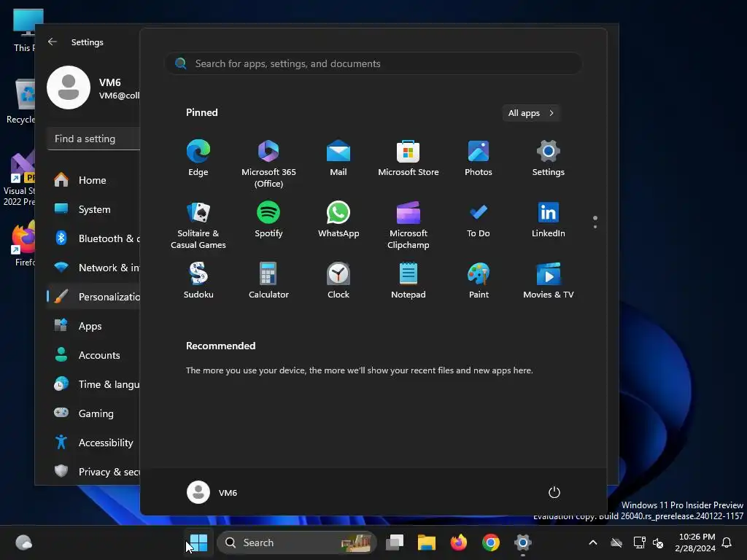Open Calculator from Start menu
Viewport: 747px width, 560px height.
point(268,281)
